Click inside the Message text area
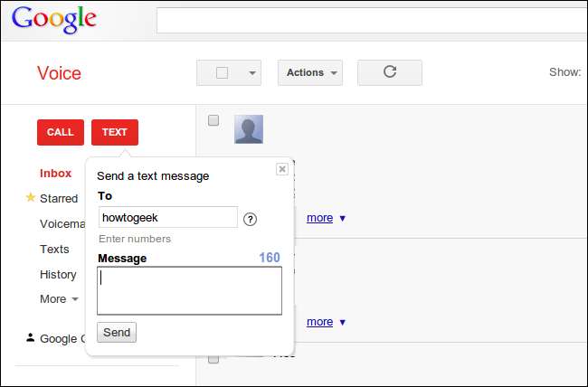The height and width of the screenshot is (387, 588). point(189,290)
